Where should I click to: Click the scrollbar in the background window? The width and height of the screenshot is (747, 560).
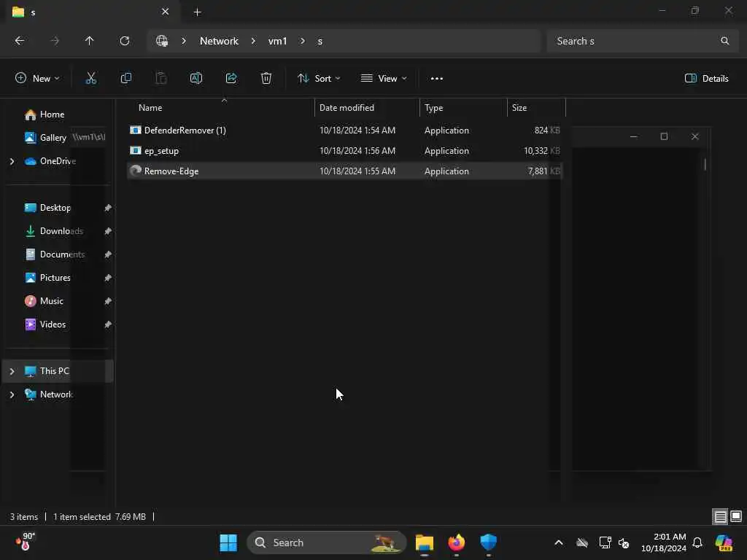(705, 164)
